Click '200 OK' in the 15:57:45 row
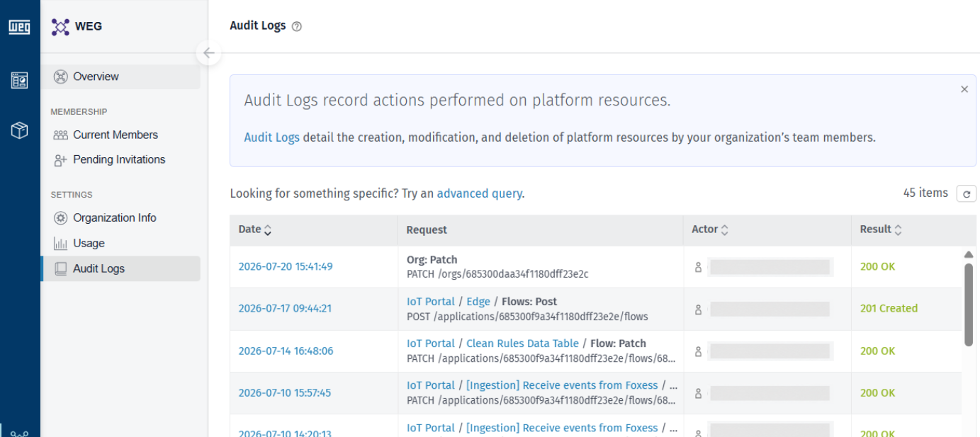Image resolution: width=980 pixels, height=437 pixels. [x=877, y=393]
